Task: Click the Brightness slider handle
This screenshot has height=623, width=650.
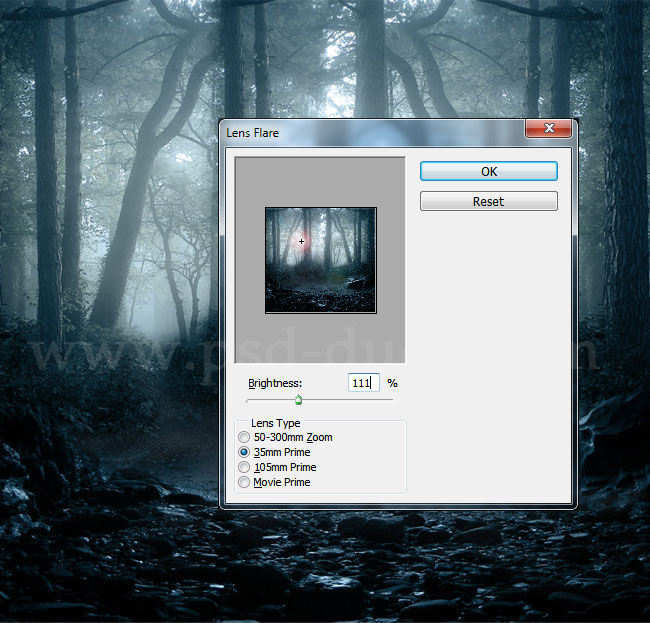Action: pyautogui.click(x=298, y=400)
